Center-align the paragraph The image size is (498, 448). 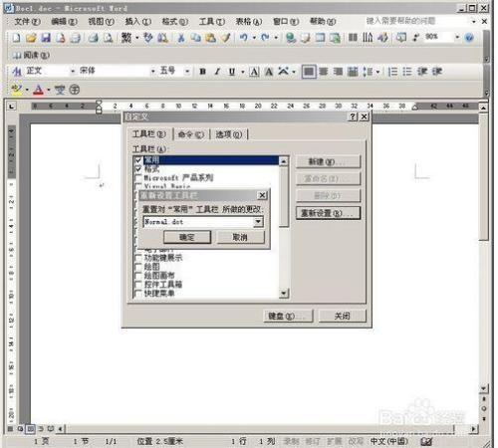coord(324,72)
